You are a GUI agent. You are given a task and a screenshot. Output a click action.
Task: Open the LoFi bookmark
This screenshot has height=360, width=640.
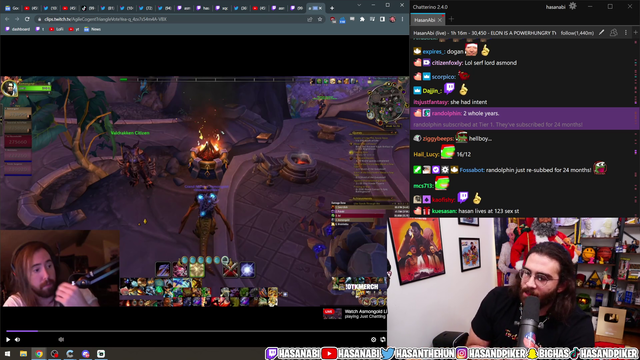(x=56, y=29)
